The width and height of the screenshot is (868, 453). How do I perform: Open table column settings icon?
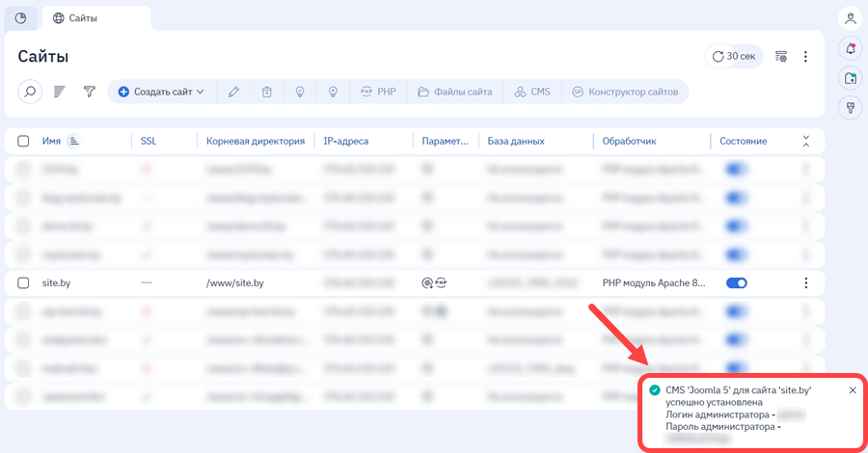click(781, 57)
